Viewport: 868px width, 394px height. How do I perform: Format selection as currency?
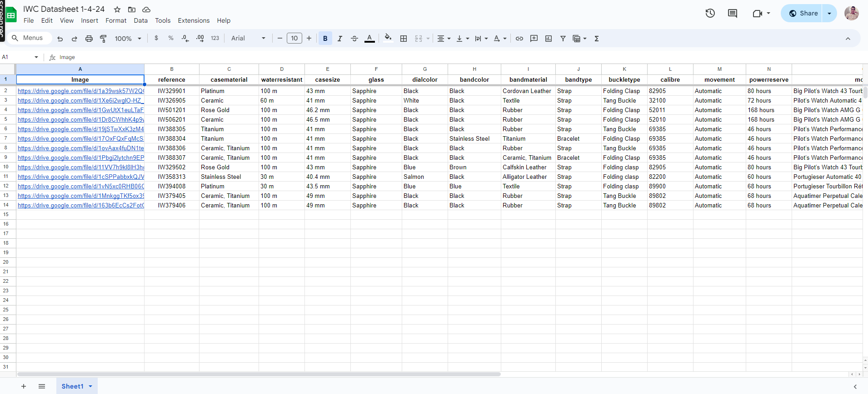[156, 39]
